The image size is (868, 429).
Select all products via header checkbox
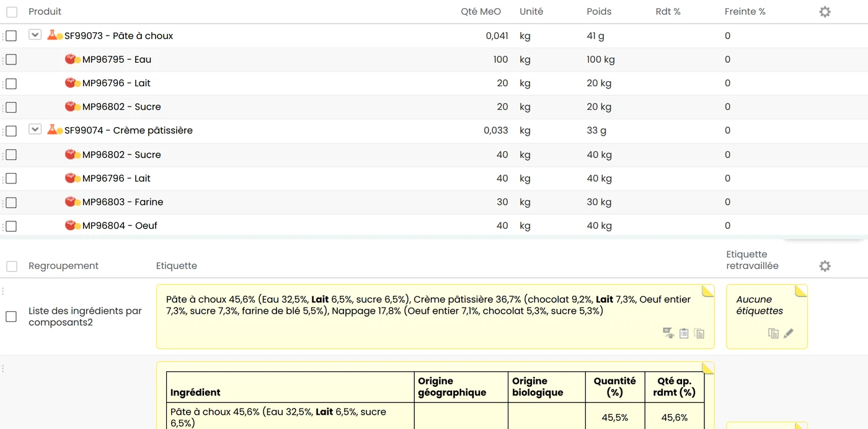pos(12,12)
